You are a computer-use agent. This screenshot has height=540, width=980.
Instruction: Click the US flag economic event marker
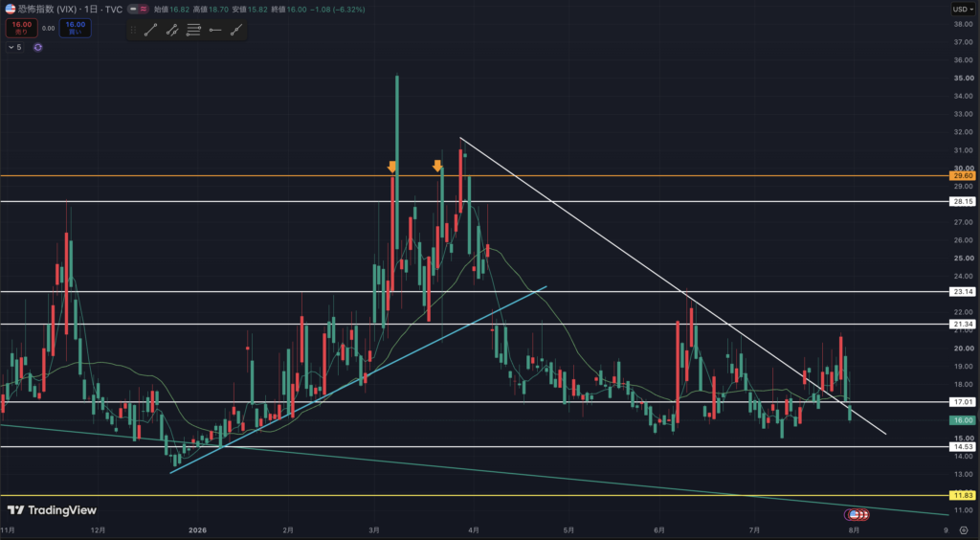pos(854,514)
